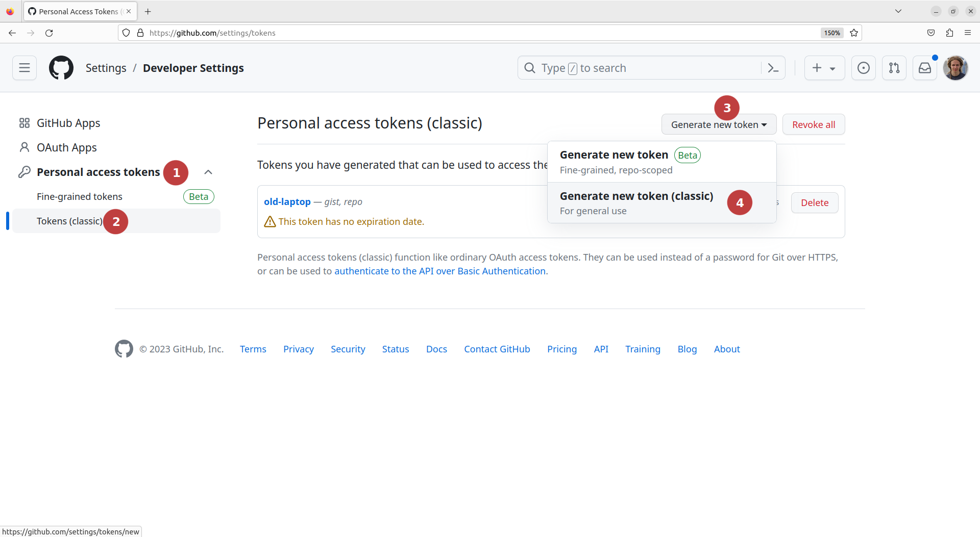This screenshot has height=537, width=980.
Task: Click the browser forward arrow
Action: (31, 33)
